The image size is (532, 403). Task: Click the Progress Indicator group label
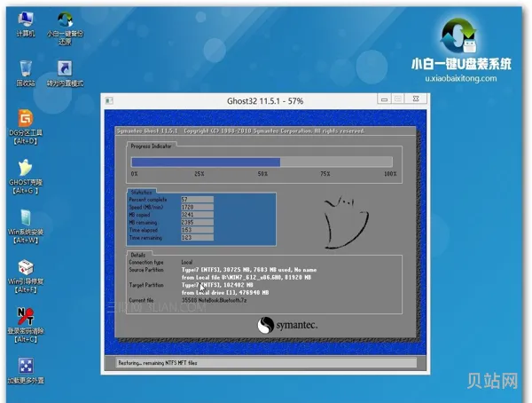tap(151, 146)
